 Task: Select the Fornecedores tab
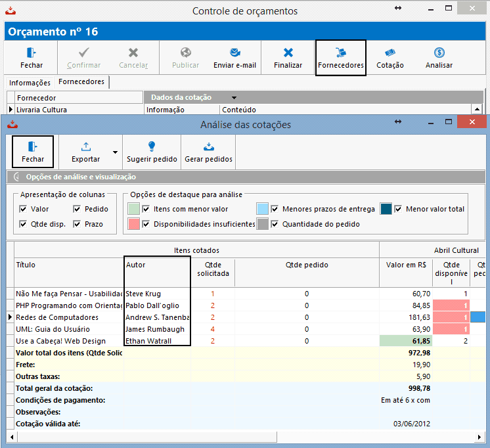coord(81,82)
